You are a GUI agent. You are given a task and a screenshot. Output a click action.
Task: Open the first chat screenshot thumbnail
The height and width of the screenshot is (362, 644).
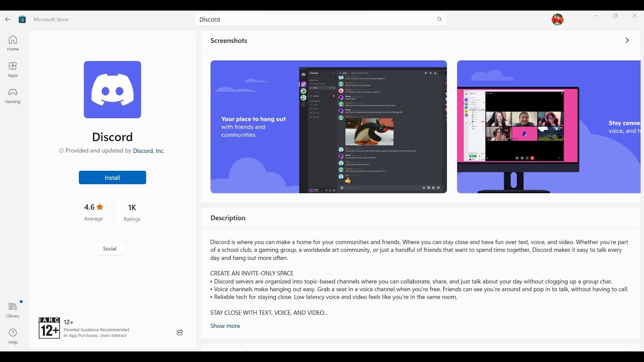click(329, 127)
